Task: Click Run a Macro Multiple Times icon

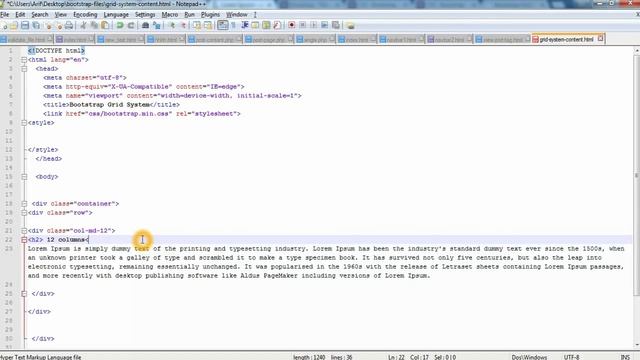Action: pos(324,26)
